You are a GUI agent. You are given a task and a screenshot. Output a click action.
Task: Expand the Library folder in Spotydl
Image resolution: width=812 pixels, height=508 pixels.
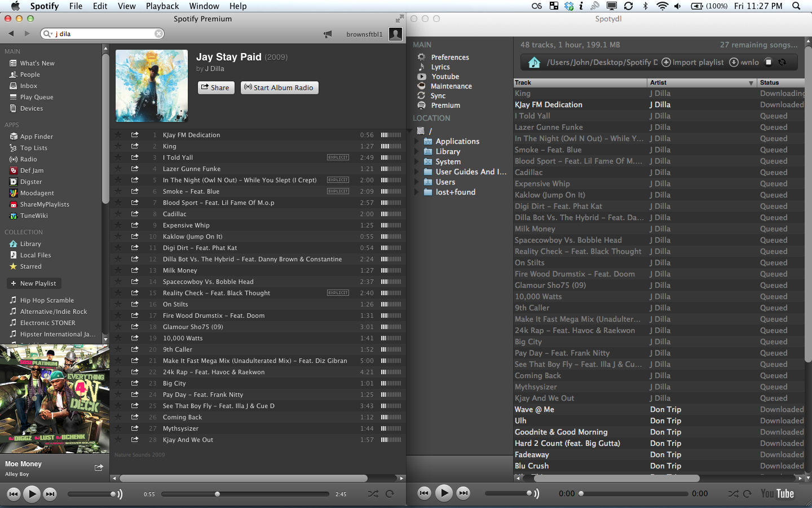417,151
